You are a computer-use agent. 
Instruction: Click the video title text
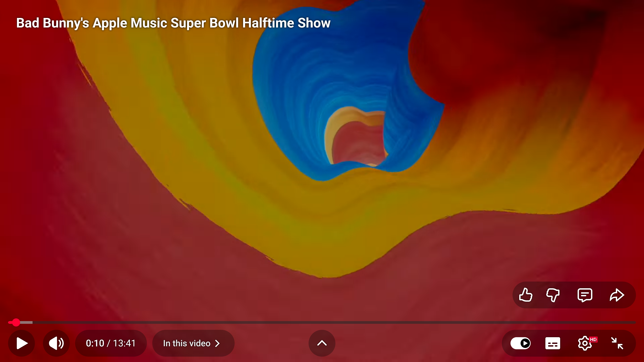pos(173,23)
